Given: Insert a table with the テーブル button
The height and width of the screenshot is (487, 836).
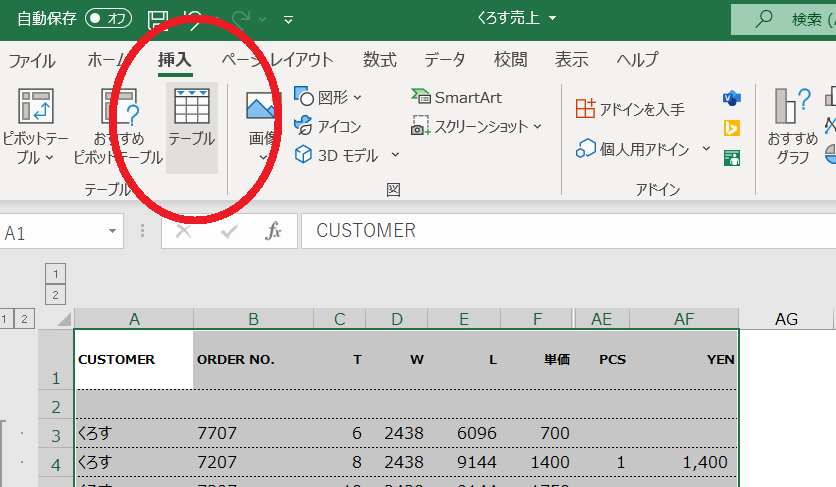Looking at the screenshot, I should (x=192, y=127).
